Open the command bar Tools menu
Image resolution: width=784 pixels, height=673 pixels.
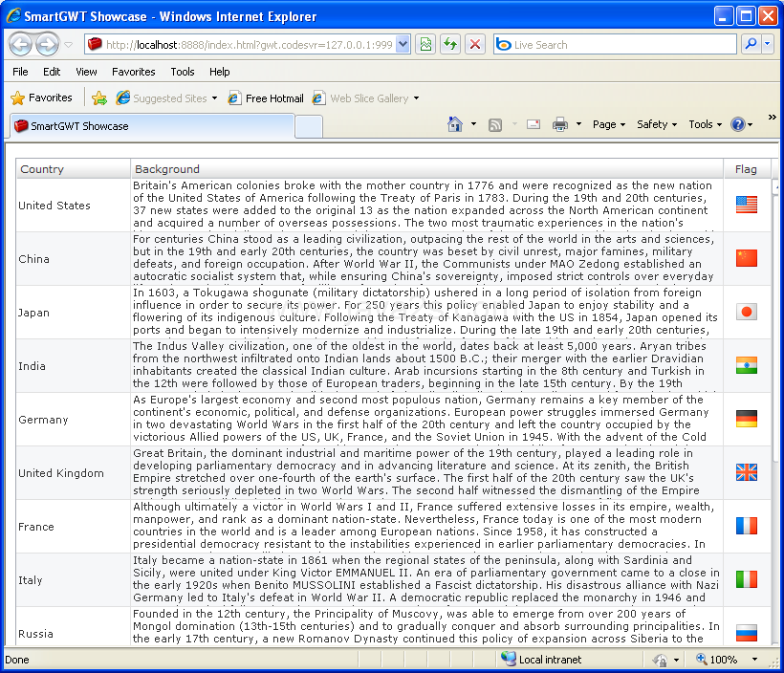pos(705,124)
